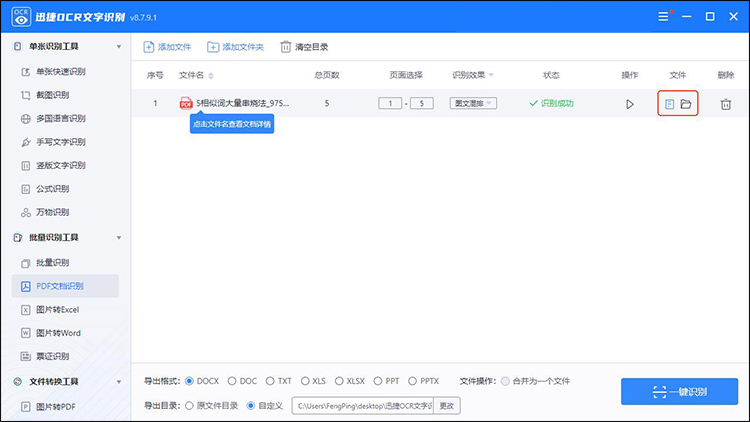Viewport: 750px width, 422px height.
Task: Click version text v8.7.9.1
Action: point(143,18)
